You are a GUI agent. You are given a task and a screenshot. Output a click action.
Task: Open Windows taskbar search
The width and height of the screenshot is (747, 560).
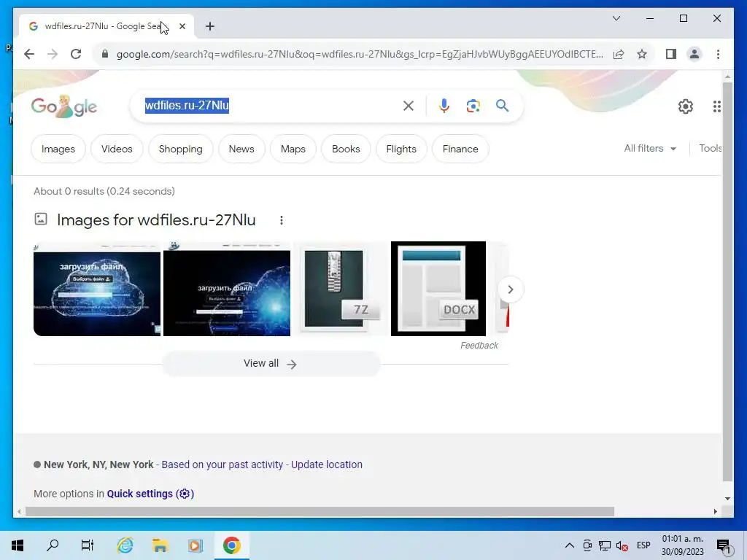coord(53,545)
